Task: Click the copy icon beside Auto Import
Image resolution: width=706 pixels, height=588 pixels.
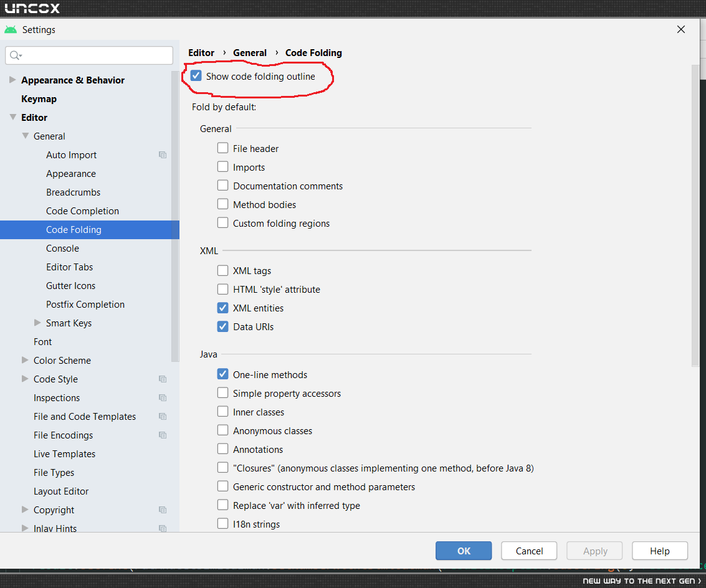Action: [x=163, y=155]
